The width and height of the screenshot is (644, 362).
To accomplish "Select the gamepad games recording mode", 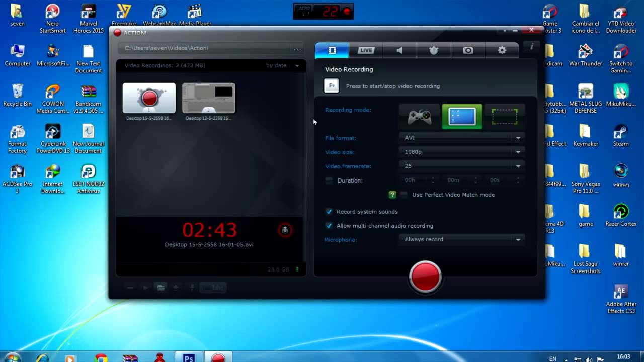I will pos(419,117).
